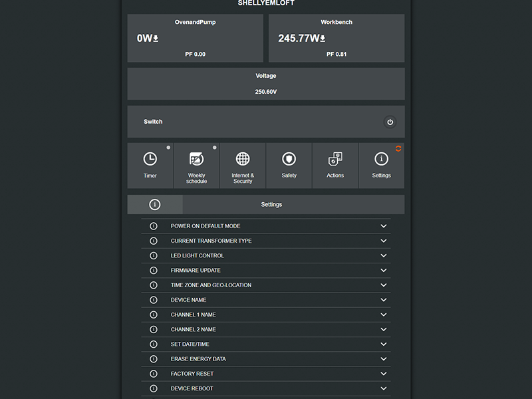This screenshot has width=532, height=399.
Task: Select the Timer label
Action: (x=150, y=176)
